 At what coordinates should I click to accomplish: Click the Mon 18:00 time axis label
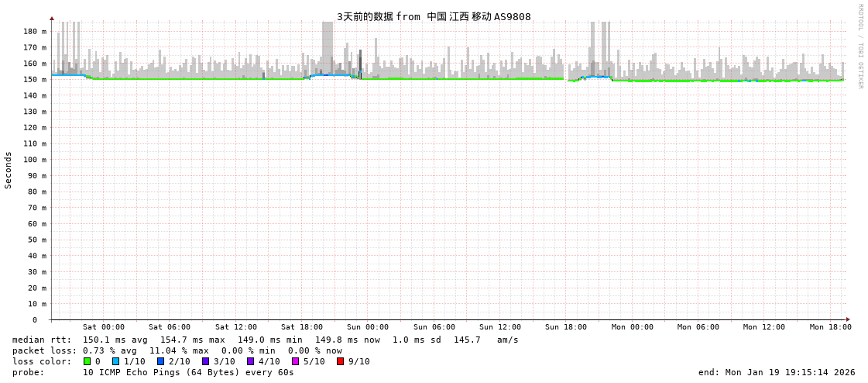(830, 327)
